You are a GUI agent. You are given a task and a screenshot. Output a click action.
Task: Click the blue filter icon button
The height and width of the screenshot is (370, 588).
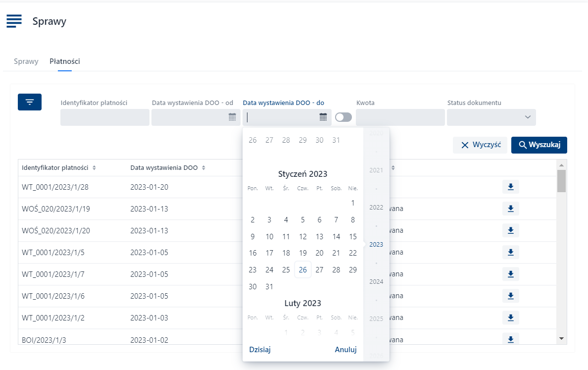click(30, 102)
